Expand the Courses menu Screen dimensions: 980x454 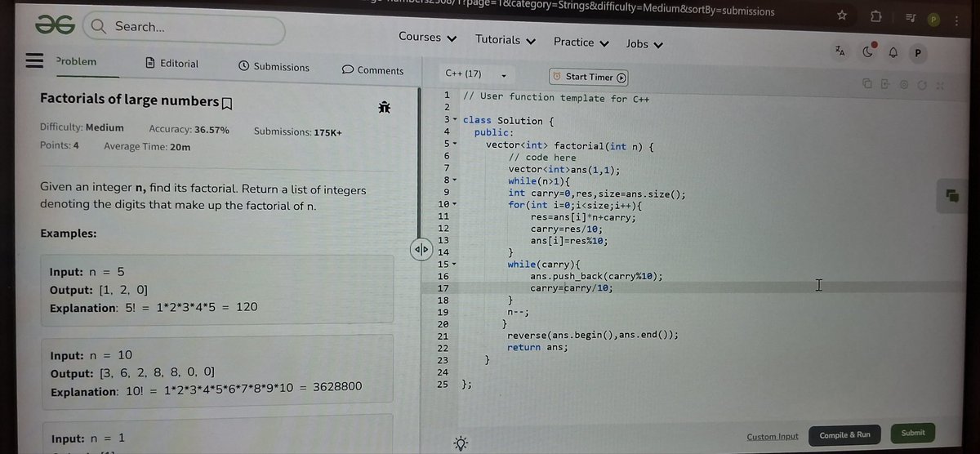click(427, 37)
